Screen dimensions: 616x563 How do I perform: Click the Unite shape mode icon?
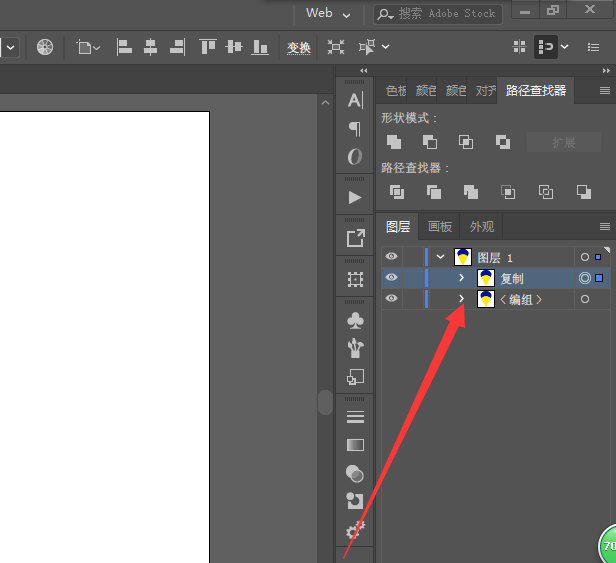point(394,142)
